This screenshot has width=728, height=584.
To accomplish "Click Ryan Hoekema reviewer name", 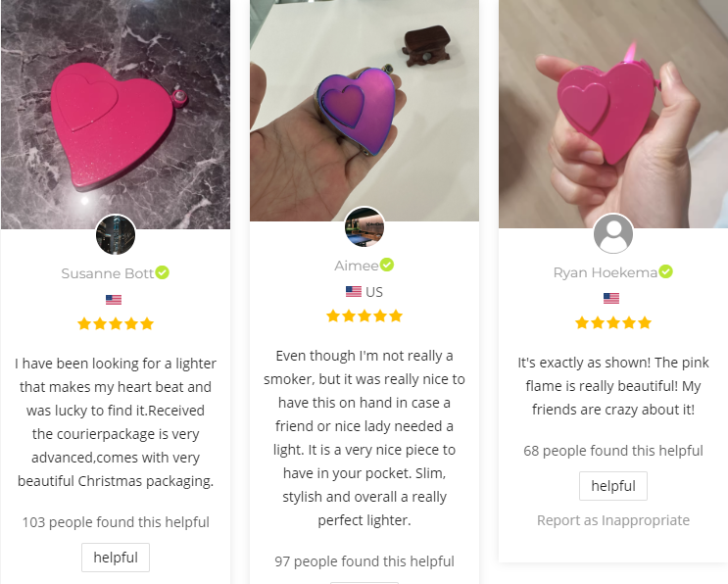I will 605,272.
